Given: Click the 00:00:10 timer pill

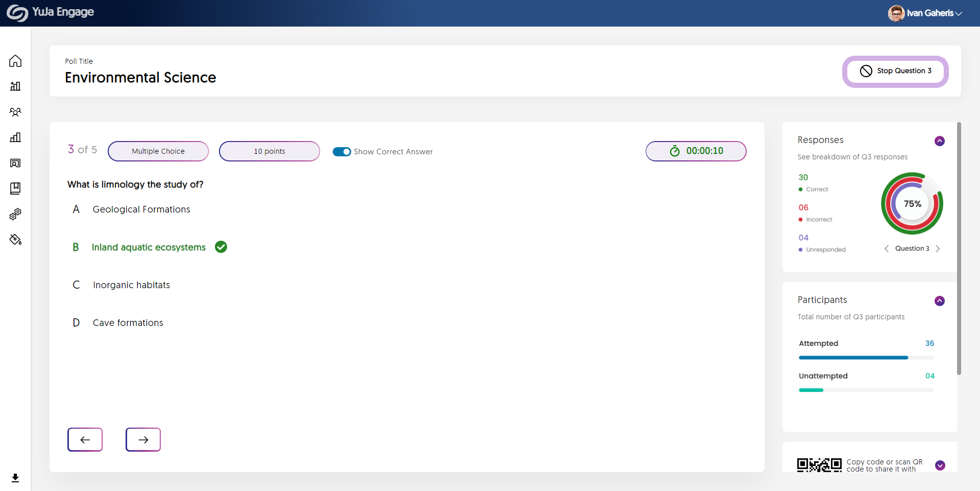Looking at the screenshot, I should tap(696, 151).
